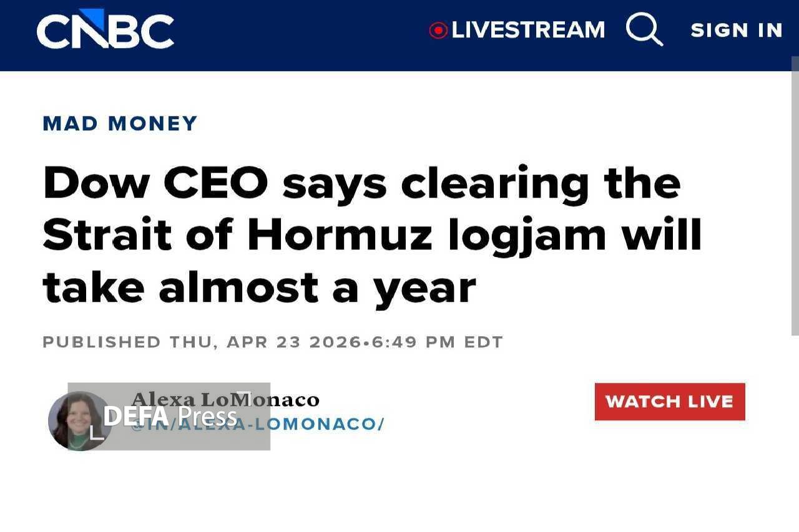Click author name Alexa LoMonaco

coord(226,399)
